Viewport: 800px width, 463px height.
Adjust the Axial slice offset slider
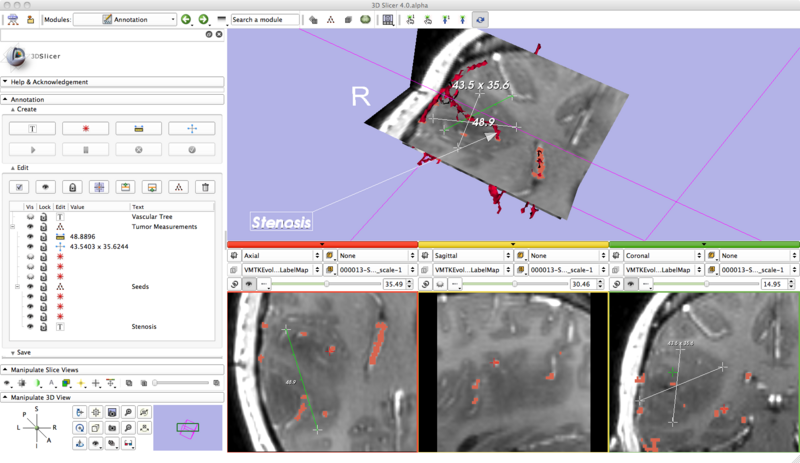tap(325, 284)
